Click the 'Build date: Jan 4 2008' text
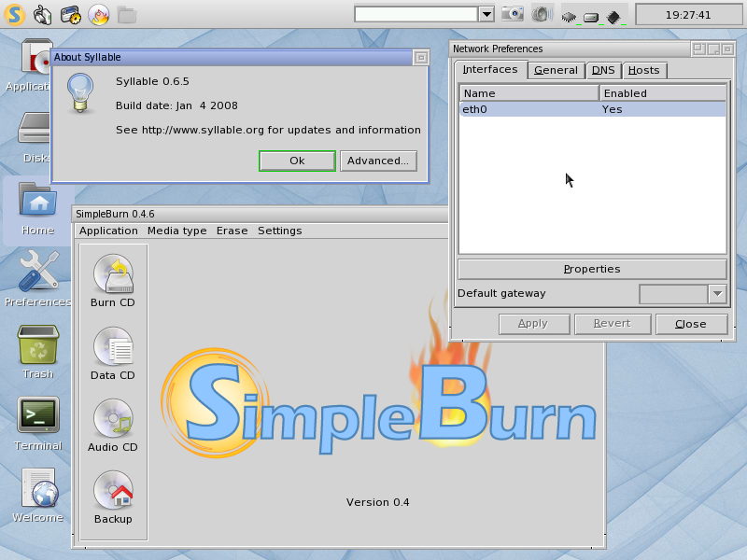 pyautogui.click(x=176, y=105)
